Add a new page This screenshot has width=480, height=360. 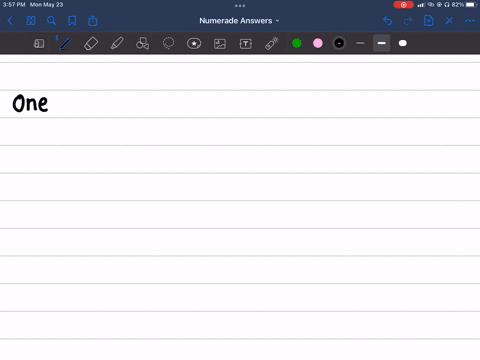[428, 21]
